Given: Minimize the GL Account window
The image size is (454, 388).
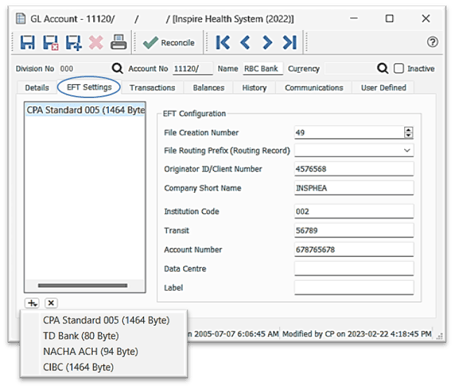Looking at the screenshot, I should (354, 18).
